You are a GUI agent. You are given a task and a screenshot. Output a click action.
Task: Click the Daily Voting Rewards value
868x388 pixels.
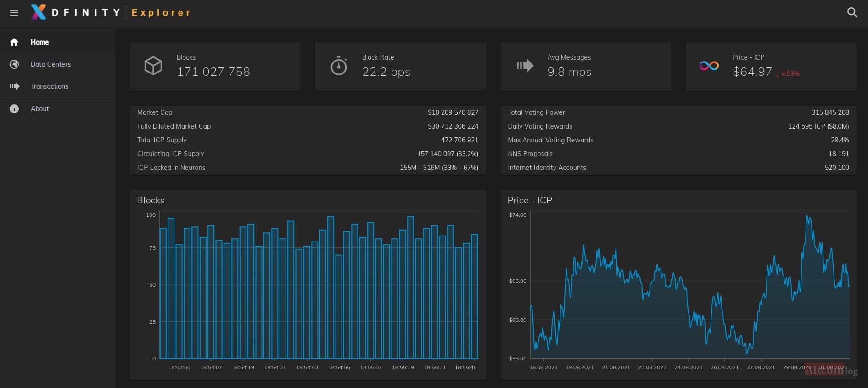click(x=818, y=126)
